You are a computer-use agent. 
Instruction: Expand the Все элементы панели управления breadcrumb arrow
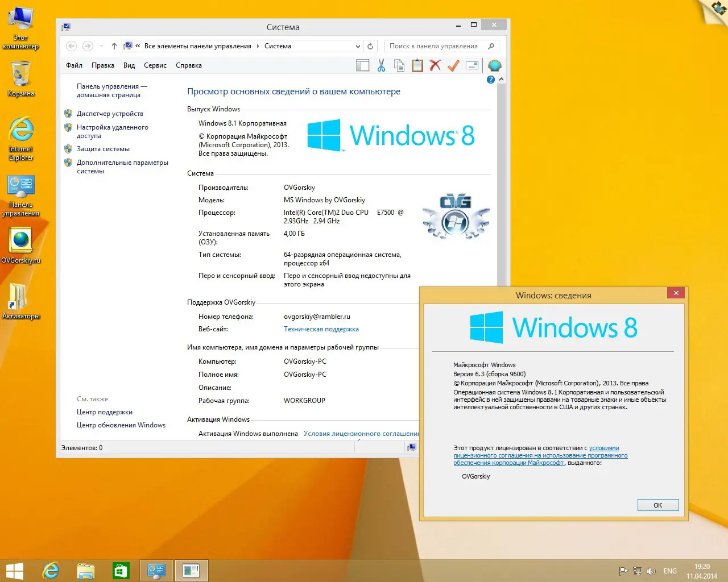coord(258,46)
